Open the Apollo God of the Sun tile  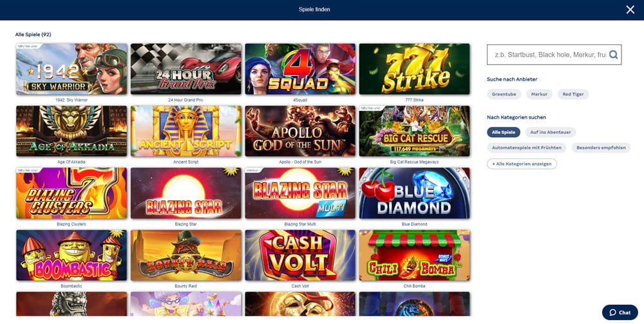point(300,131)
